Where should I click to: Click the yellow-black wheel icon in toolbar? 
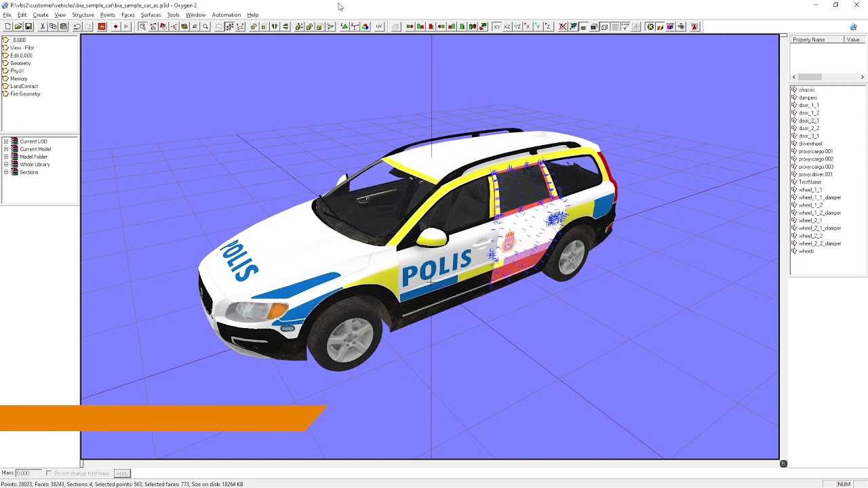pyautogui.click(x=650, y=26)
